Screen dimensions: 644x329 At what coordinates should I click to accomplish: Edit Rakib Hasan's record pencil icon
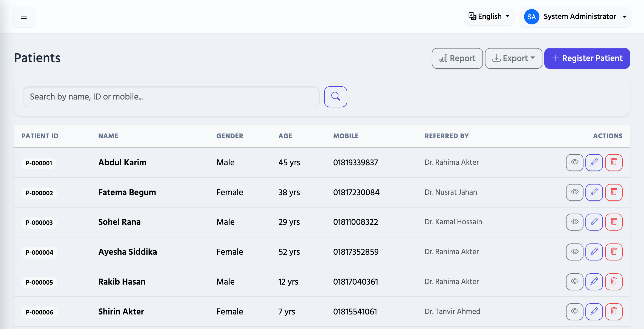pos(594,282)
